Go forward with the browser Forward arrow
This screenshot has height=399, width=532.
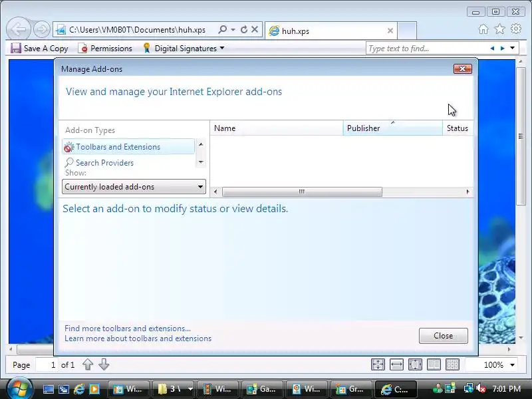pos(42,29)
